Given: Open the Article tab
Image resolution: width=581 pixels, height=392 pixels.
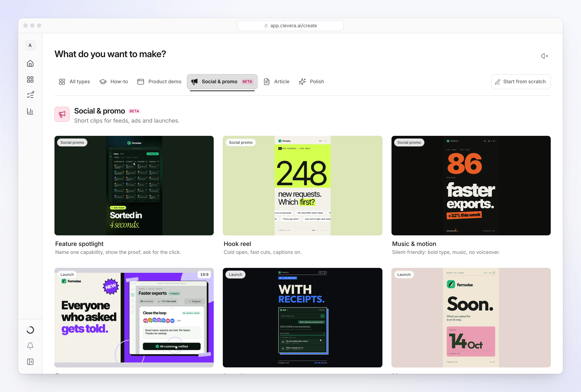Looking at the screenshot, I should tap(277, 82).
